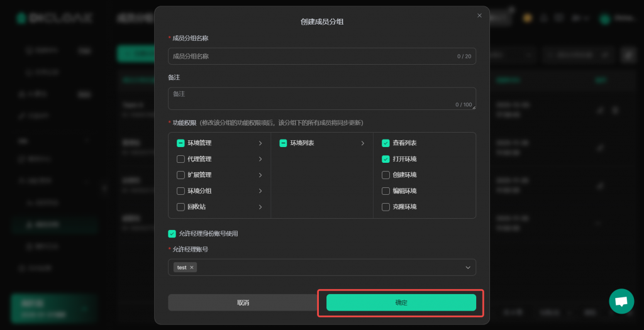Enable the 扩展管理 permission checkbox
This screenshot has height=330, width=644.
point(180,175)
